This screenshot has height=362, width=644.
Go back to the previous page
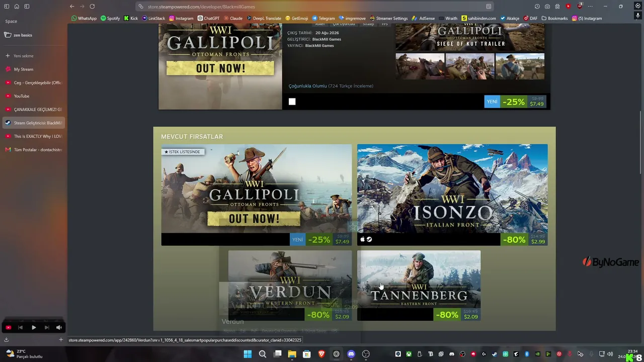coord(72,7)
